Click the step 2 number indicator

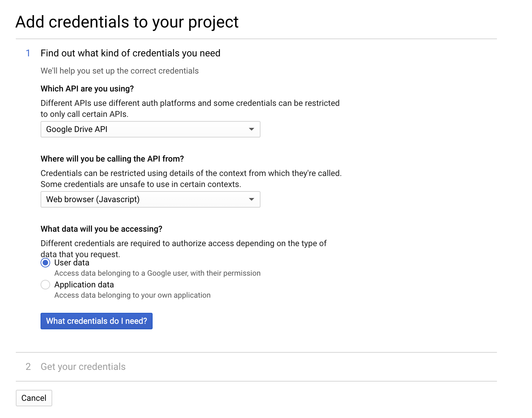point(28,367)
